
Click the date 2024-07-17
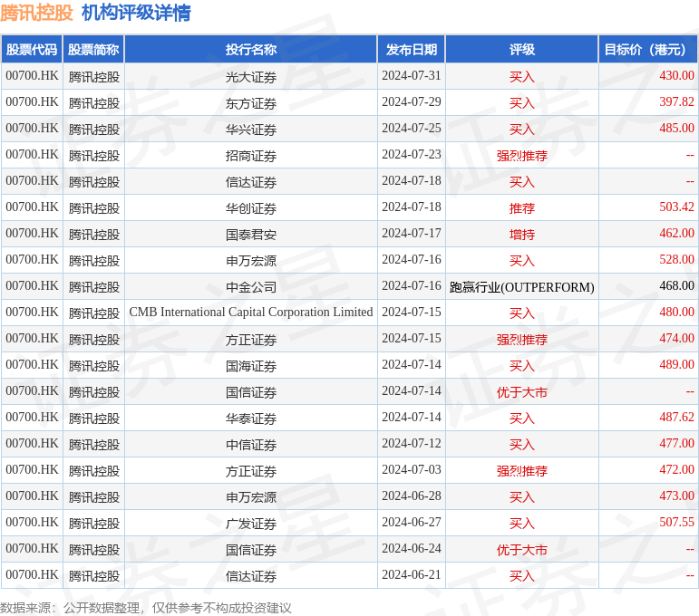pos(412,234)
